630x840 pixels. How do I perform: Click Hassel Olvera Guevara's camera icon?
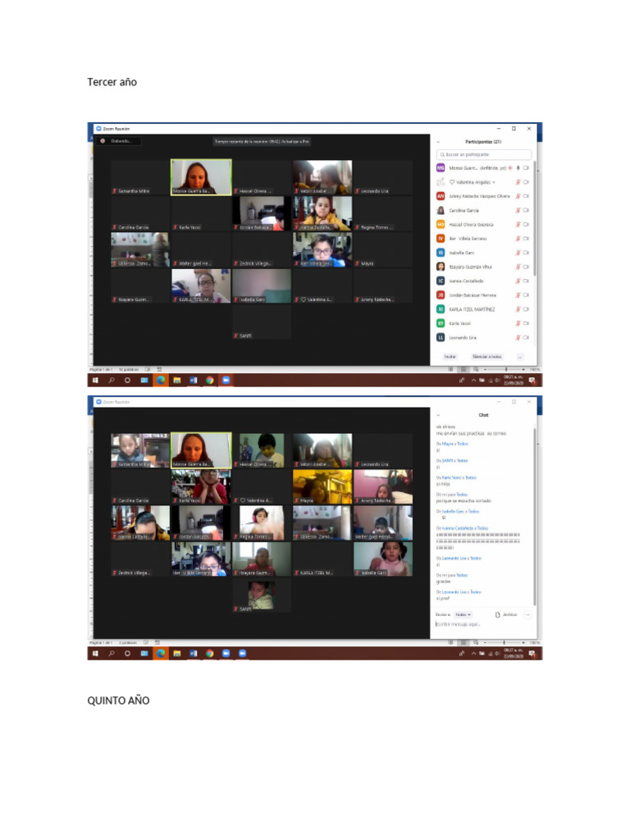pyautogui.click(x=526, y=225)
